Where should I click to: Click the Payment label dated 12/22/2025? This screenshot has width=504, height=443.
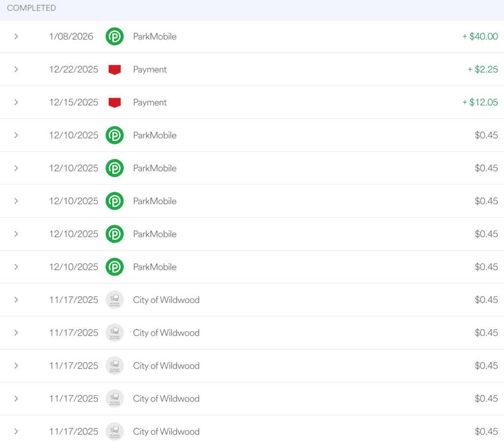coord(150,69)
